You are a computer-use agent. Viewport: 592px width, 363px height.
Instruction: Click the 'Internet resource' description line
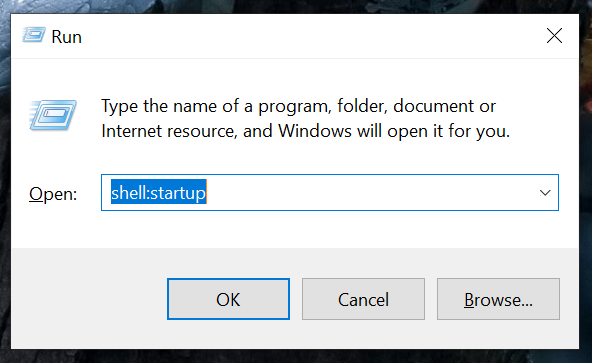click(x=305, y=131)
